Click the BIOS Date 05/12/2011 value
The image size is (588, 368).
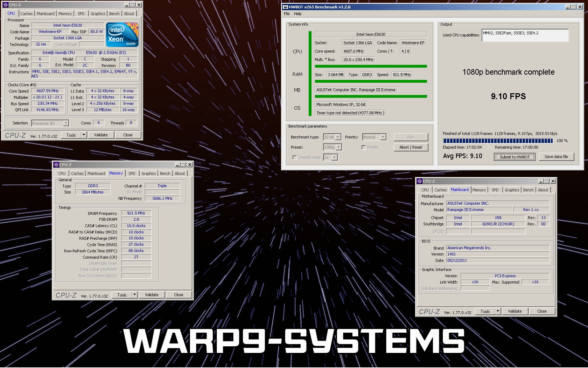498,260
